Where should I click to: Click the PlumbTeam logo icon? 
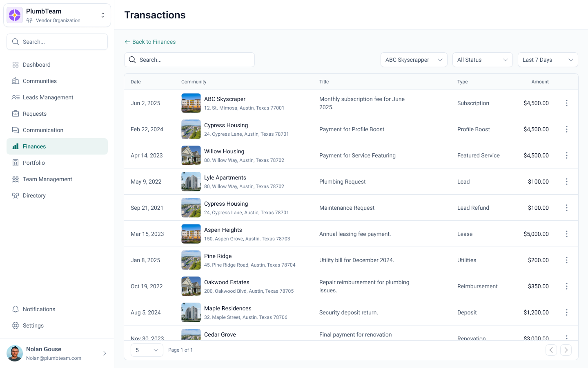[x=15, y=15]
